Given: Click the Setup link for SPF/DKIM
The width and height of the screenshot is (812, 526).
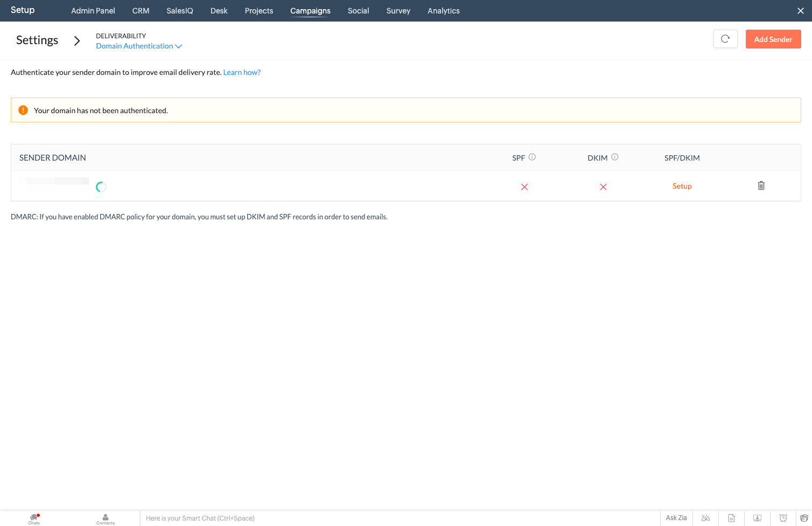Looking at the screenshot, I should 682,186.
